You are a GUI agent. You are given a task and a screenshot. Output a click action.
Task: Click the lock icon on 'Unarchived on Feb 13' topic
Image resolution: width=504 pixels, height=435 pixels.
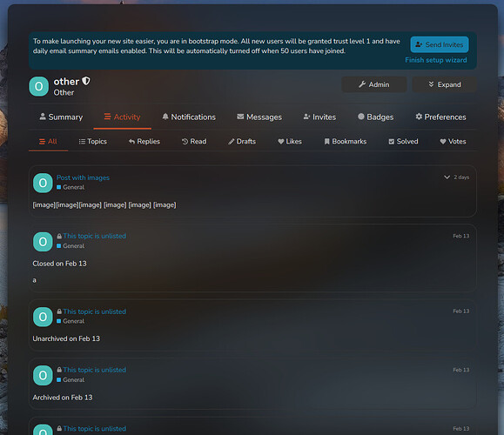(59, 311)
